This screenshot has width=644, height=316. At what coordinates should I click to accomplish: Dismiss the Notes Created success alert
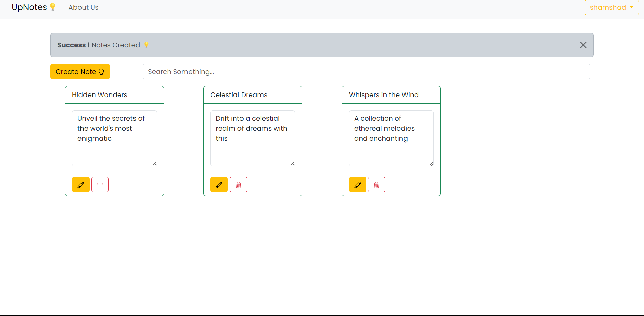point(583,45)
